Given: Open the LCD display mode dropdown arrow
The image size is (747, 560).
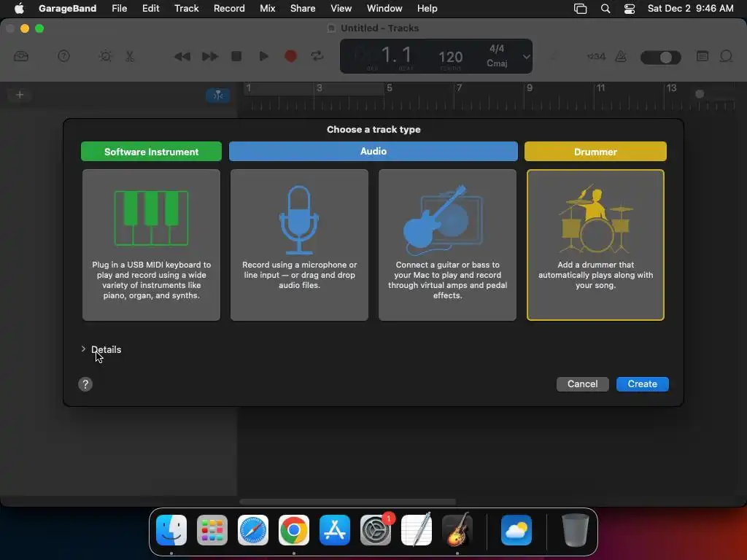Looking at the screenshot, I should 526,56.
